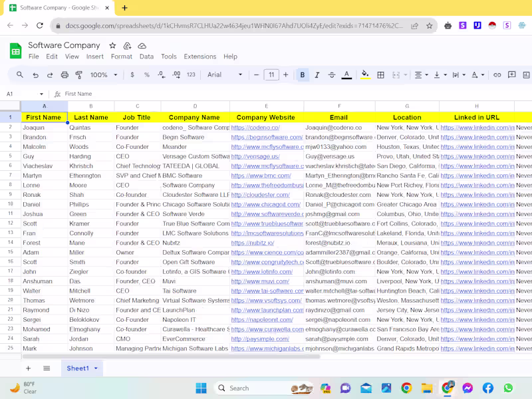Open the Data menu
This screenshot has width=532, height=399.
point(146,57)
